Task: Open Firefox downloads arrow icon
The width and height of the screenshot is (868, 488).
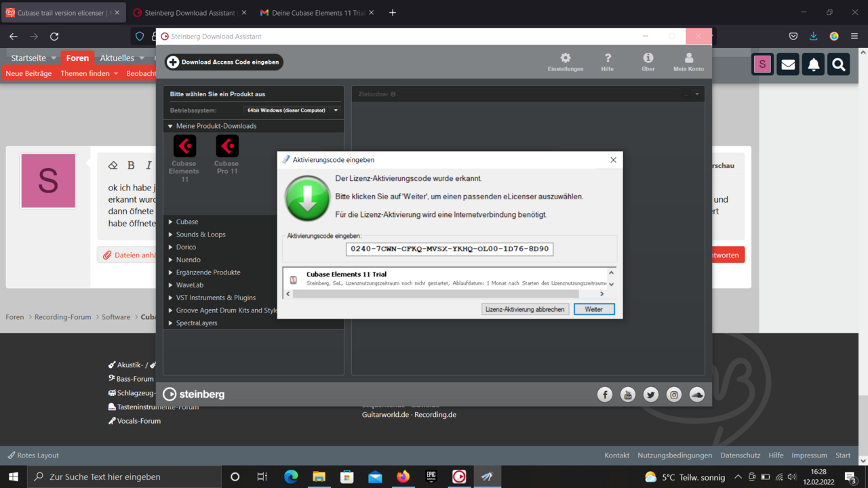Action: [813, 37]
